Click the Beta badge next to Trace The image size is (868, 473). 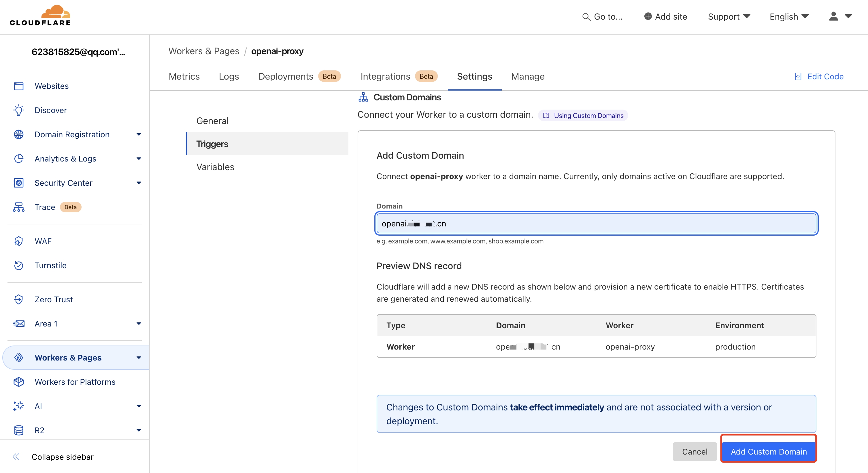tap(70, 207)
